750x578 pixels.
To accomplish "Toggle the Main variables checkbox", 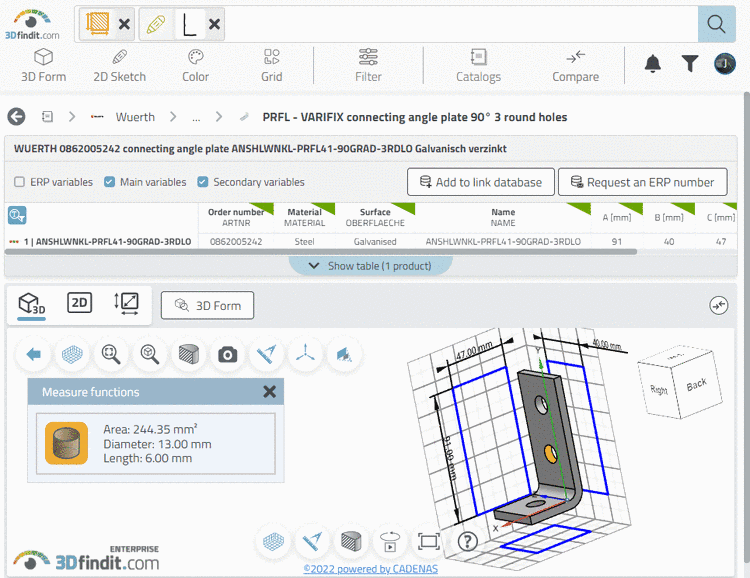I will point(110,182).
